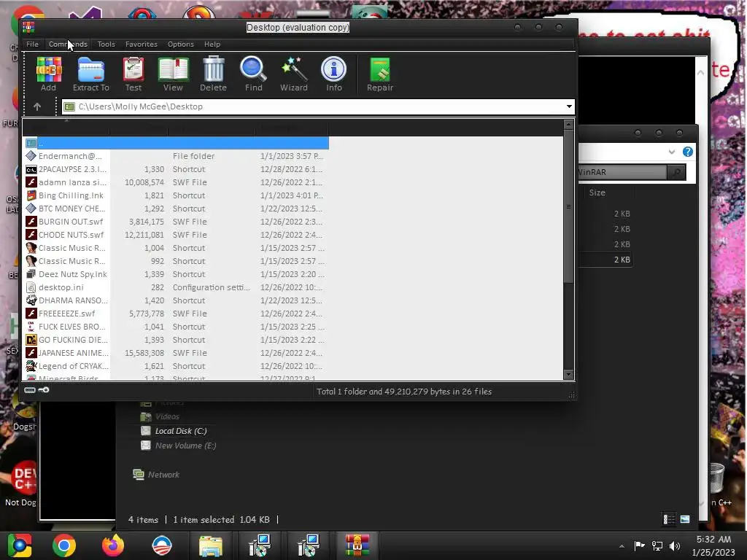
Task: Click the volume speaker tray icon
Action: click(675, 546)
